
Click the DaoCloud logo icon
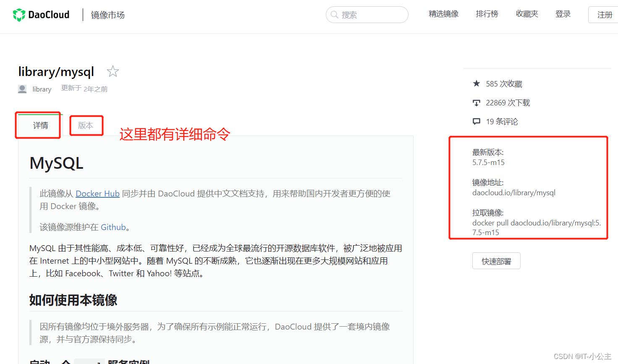(x=19, y=15)
